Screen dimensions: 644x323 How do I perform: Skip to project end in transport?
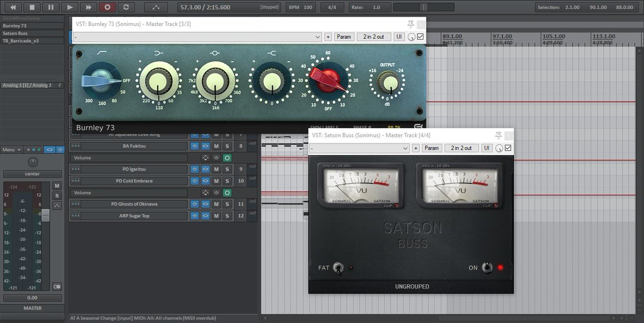tap(89, 7)
